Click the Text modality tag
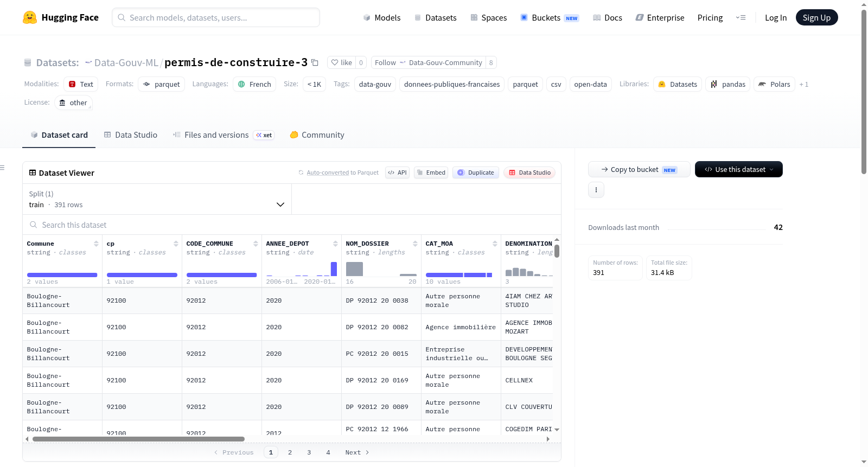 (x=81, y=84)
